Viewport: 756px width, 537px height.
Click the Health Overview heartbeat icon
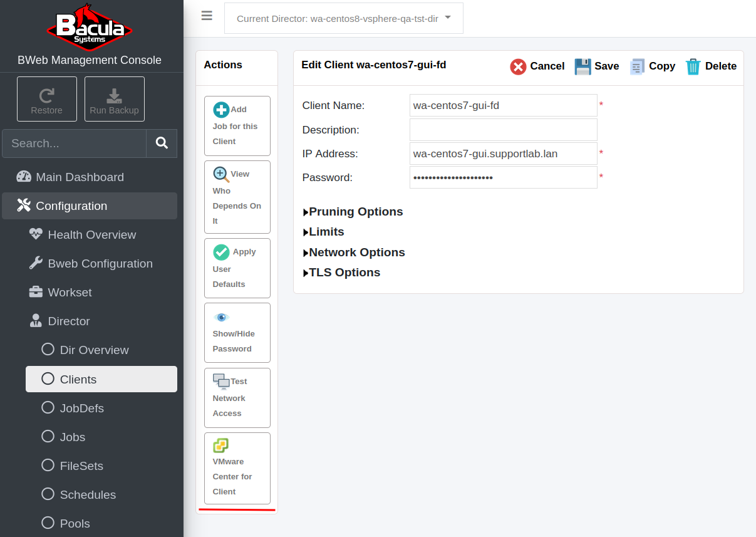(36, 234)
